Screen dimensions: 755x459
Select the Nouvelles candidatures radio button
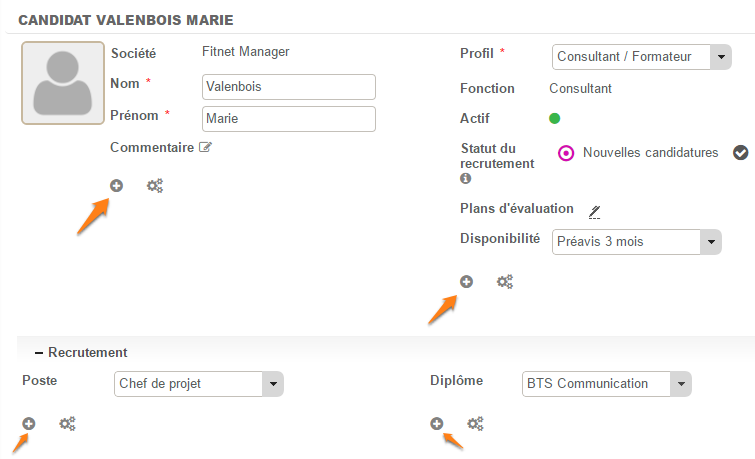[566, 153]
